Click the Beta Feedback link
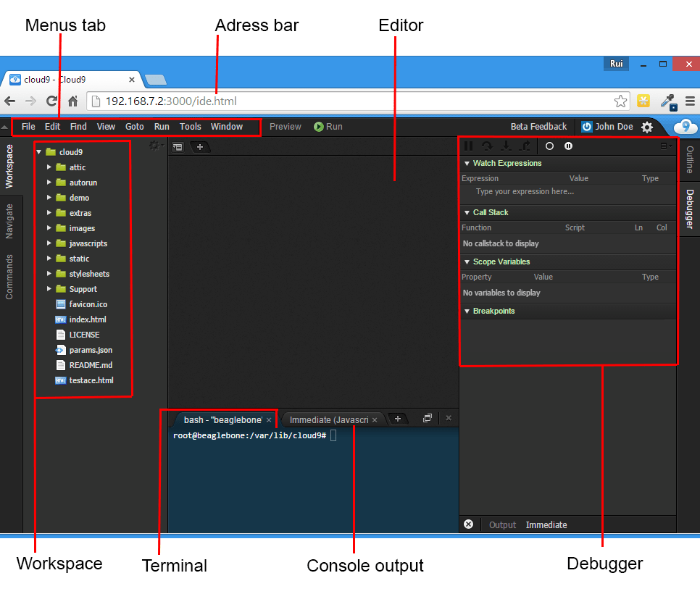 pos(538,127)
